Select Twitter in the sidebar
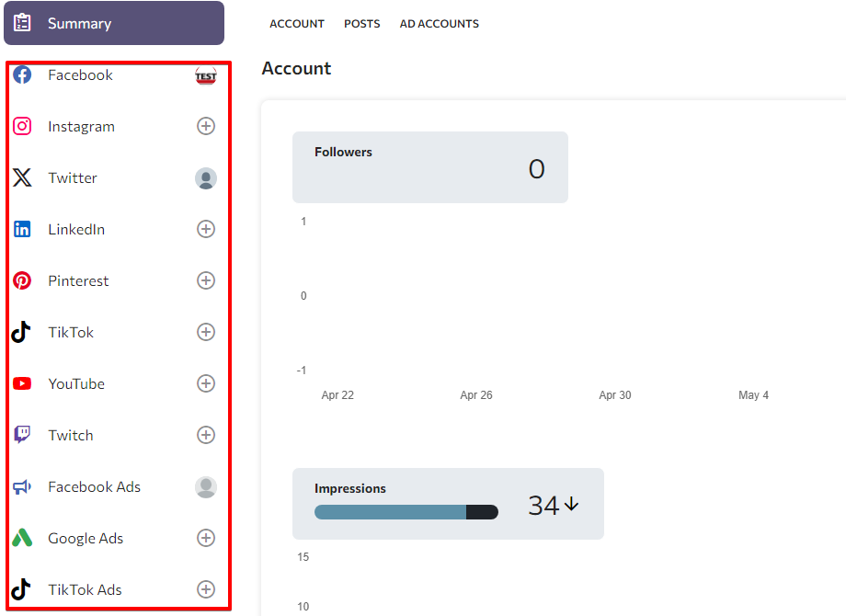Screen dimensions: 846x616 click(73, 178)
